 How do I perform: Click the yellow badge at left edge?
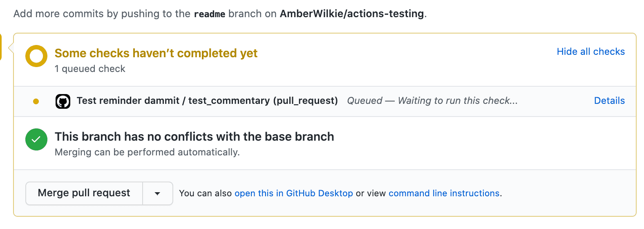click(x=1, y=47)
